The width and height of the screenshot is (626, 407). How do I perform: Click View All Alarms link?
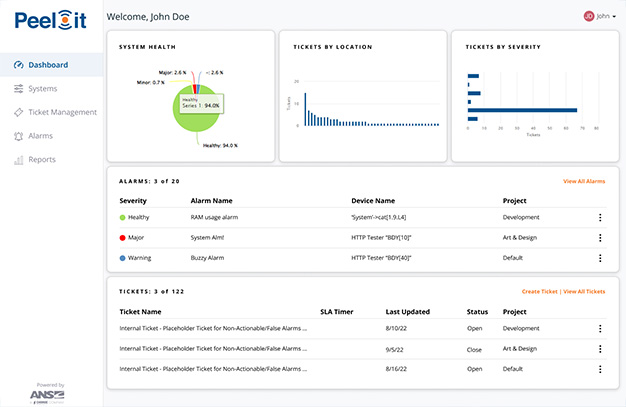point(584,181)
